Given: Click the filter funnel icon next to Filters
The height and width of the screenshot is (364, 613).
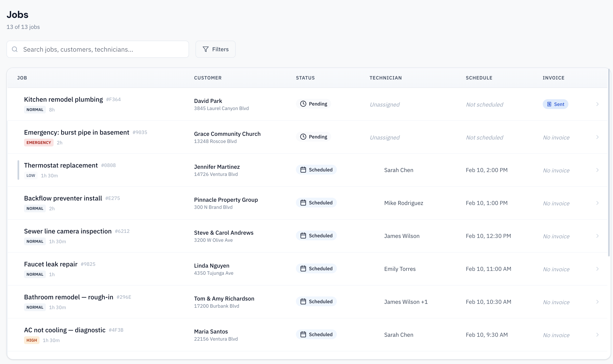Looking at the screenshot, I should click(206, 49).
